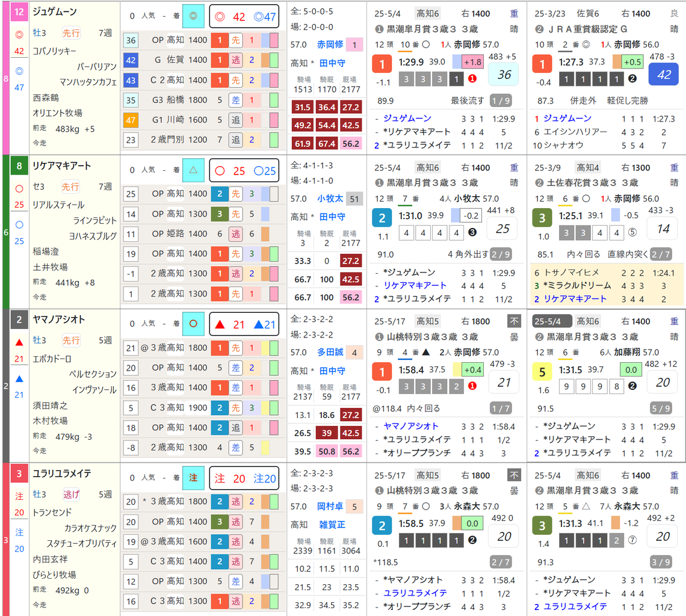This screenshot has height=616, width=686.
Task: Click the 追 style tag in the G1 川崎 1600 row
Action: click(236, 120)
